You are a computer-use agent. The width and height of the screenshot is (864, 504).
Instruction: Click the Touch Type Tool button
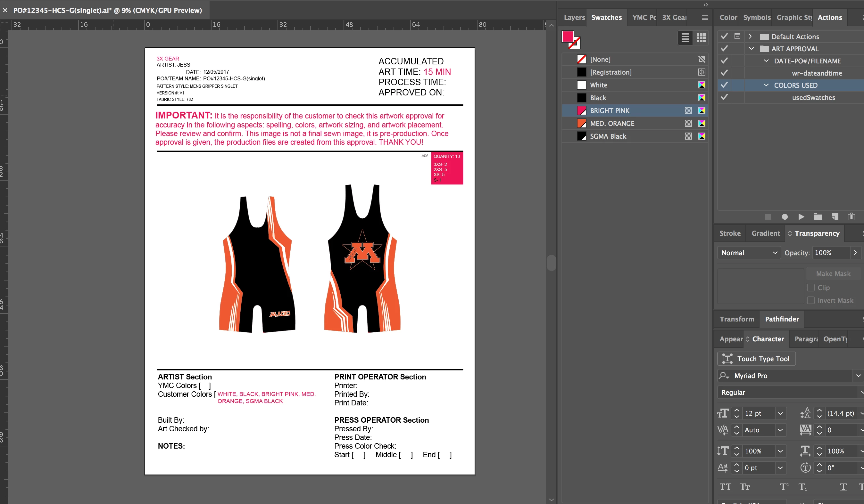pos(756,359)
